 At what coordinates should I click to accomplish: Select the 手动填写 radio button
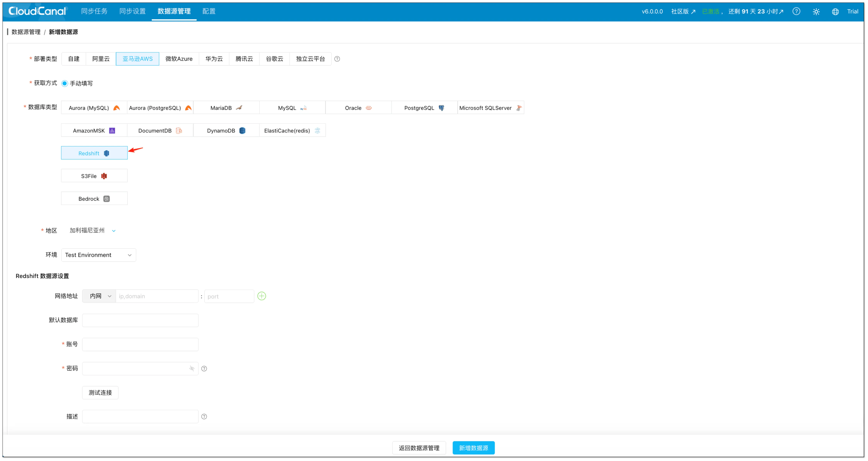click(x=65, y=83)
